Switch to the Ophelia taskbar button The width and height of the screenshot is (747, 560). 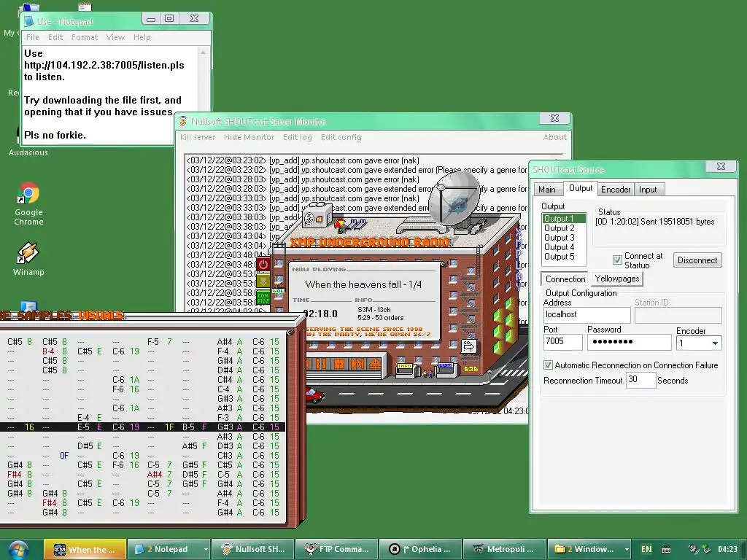420,549
